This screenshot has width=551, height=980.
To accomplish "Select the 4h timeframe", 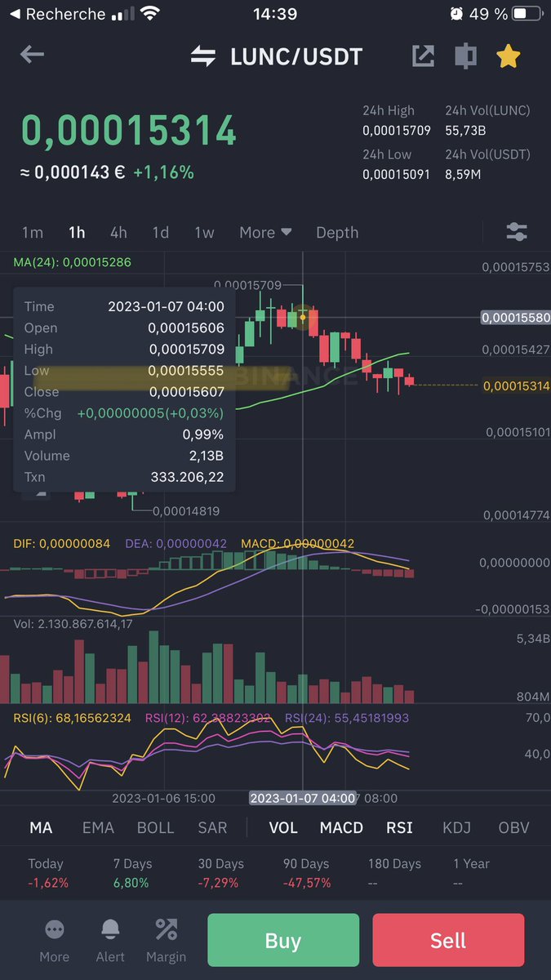I will point(118,233).
